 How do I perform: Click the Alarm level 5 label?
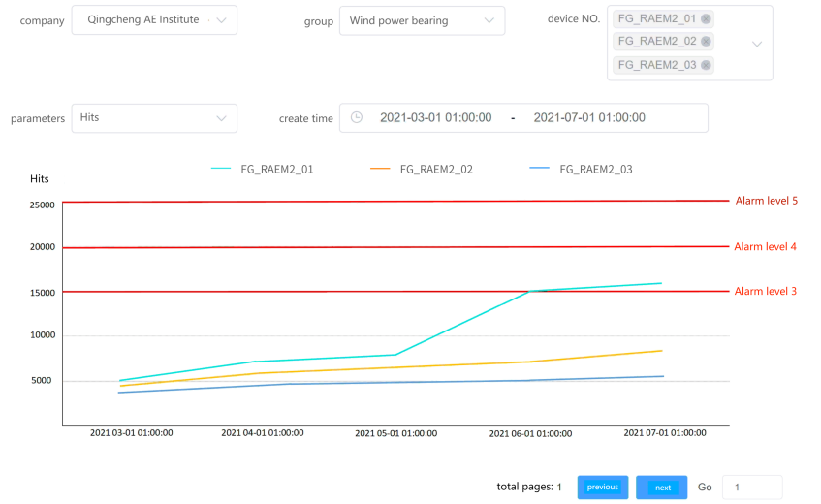[x=767, y=201]
